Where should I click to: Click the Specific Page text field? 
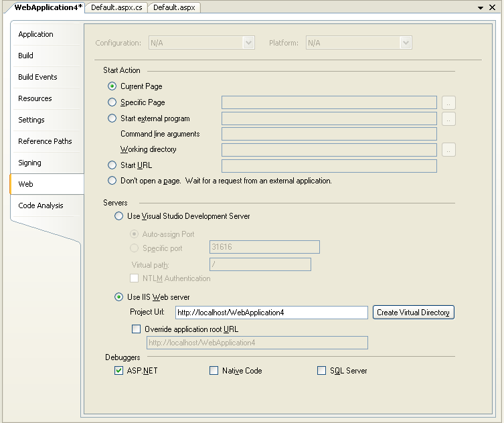(x=329, y=102)
